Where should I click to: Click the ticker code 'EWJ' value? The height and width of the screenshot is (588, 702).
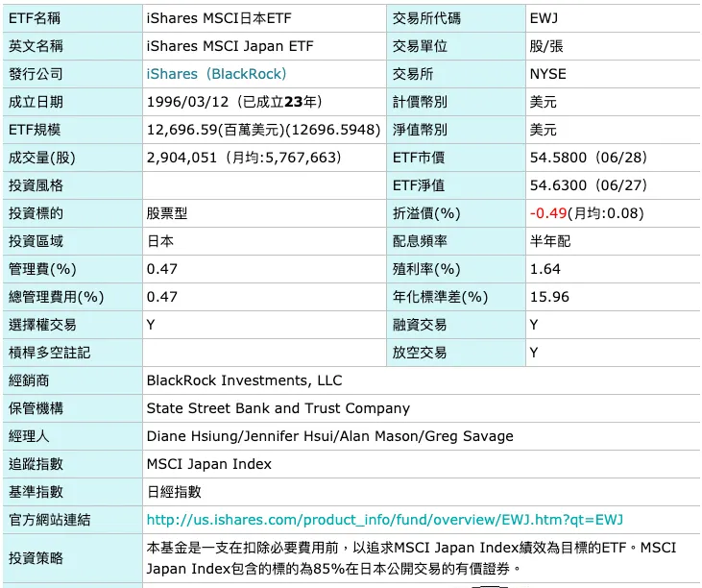point(544,18)
